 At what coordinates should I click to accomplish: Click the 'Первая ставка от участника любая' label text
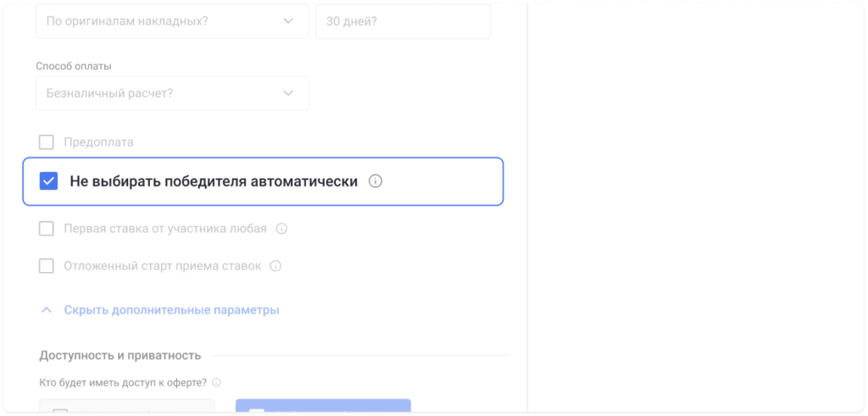165,229
